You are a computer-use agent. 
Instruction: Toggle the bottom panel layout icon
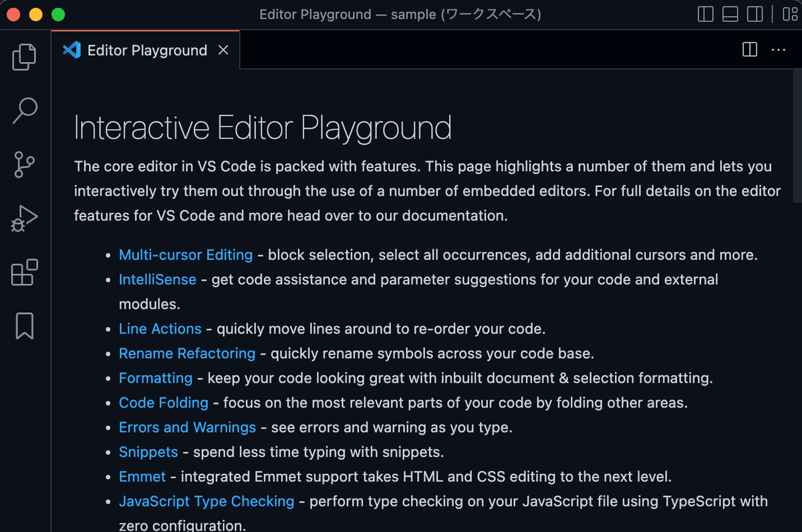coord(730,14)
